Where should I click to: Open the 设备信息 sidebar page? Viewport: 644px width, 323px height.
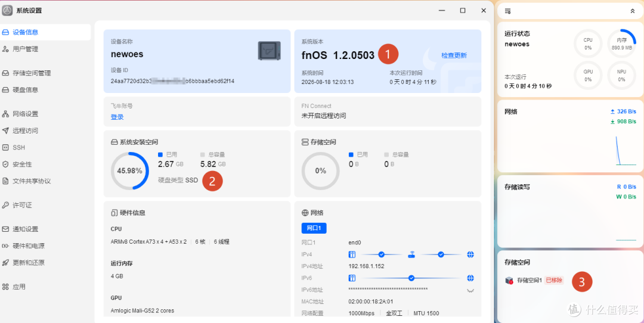pyautogui.click(x=44, y=32)
